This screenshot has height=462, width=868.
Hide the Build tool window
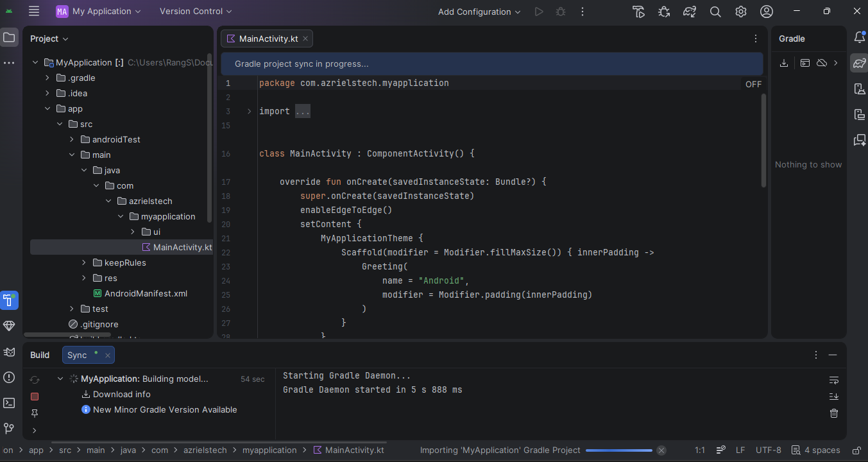pyautogui.click(x=833, y=355)
